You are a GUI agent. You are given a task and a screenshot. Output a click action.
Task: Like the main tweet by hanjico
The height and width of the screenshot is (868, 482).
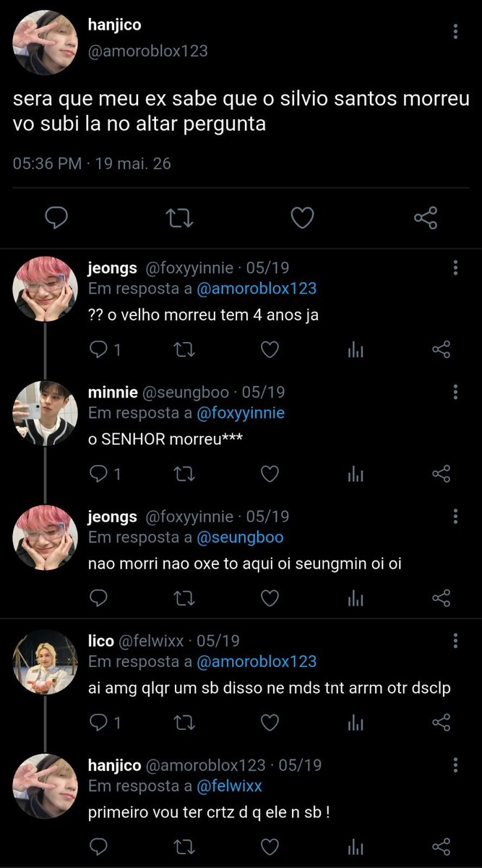(x=302, y=217)
